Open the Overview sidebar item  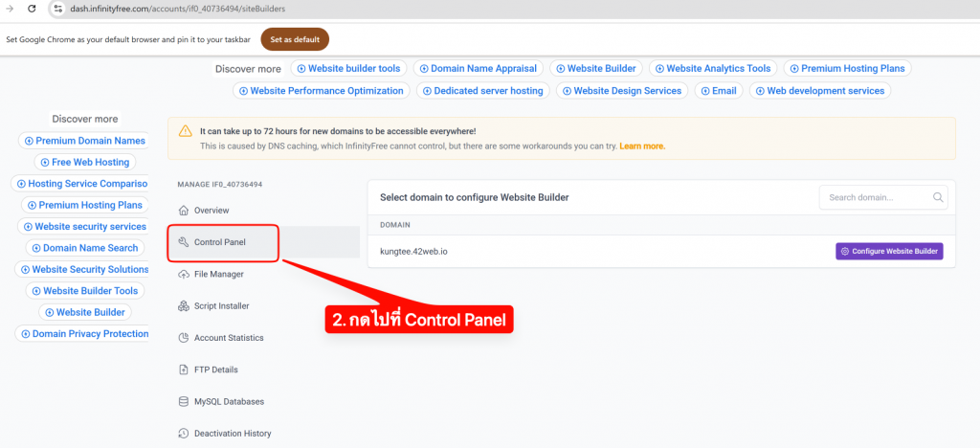pyautogui.click(x=211, y=210)
